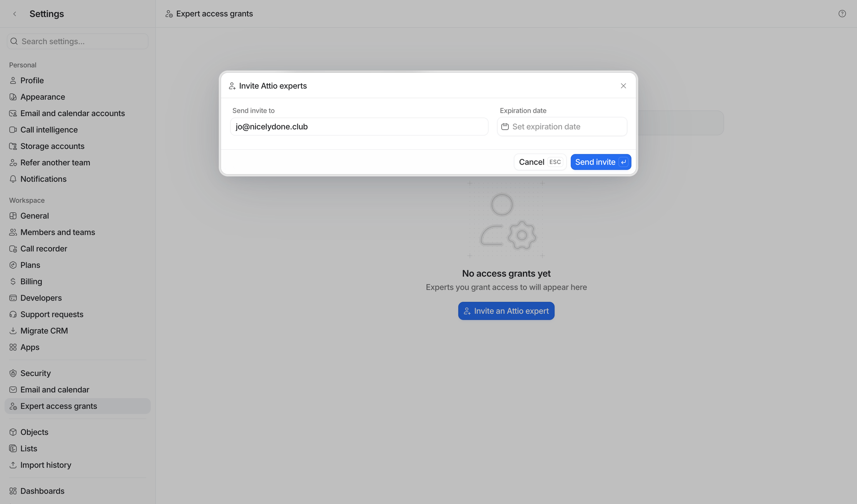Screen dimensions: 857x504
Task: Select Call intelligence in sidebar
Action: point(77,130)
